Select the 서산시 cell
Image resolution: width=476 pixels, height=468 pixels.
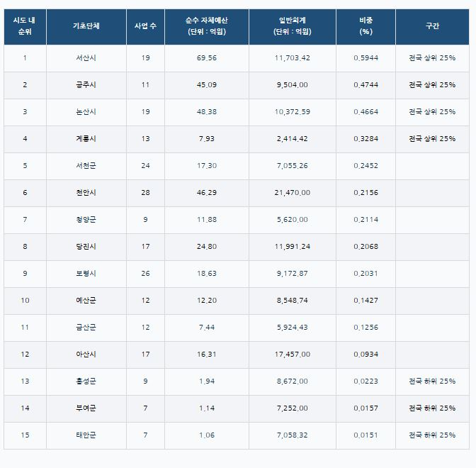86,58
